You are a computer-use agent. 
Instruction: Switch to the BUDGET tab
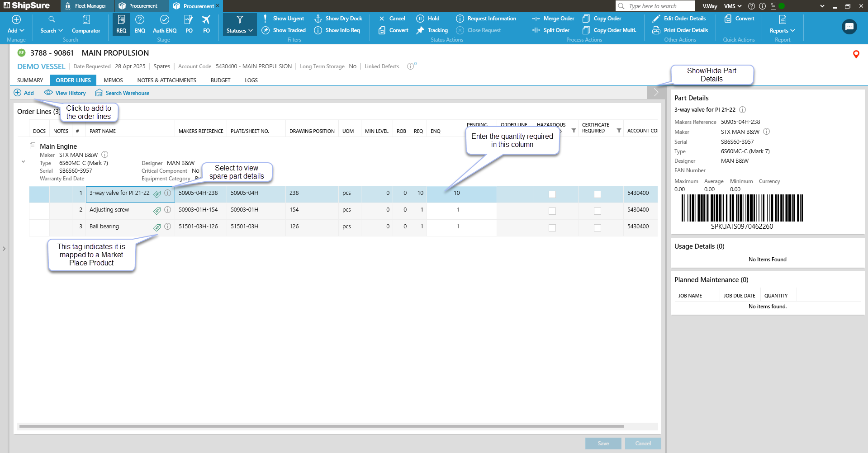[220, 80]
